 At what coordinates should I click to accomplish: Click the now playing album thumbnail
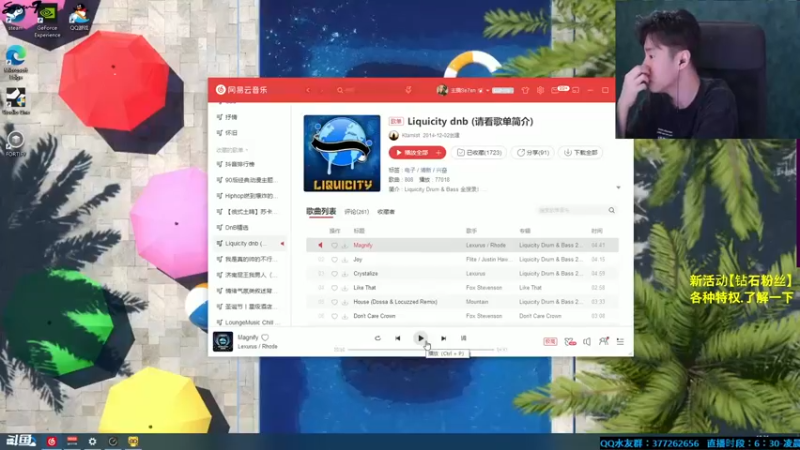point(223,341)
